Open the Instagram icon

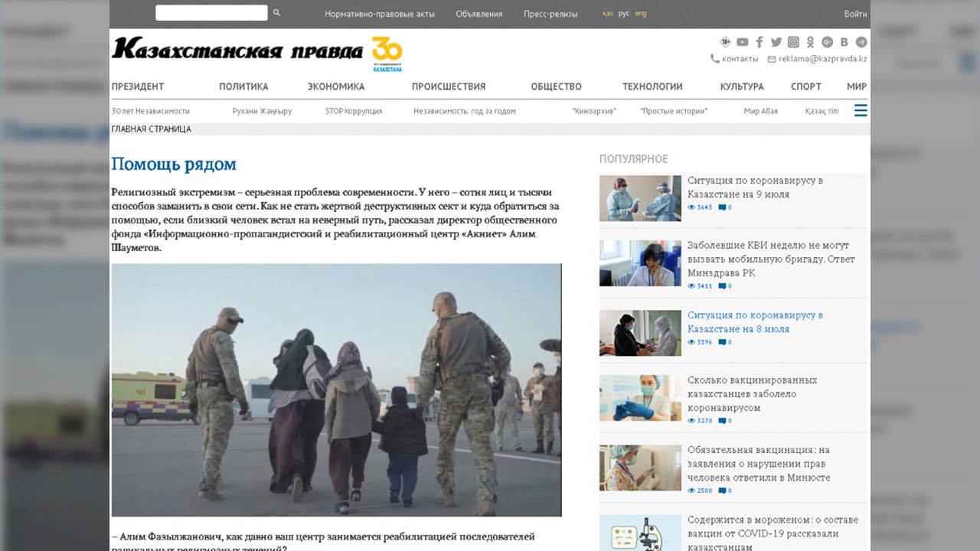click(793, 42)
